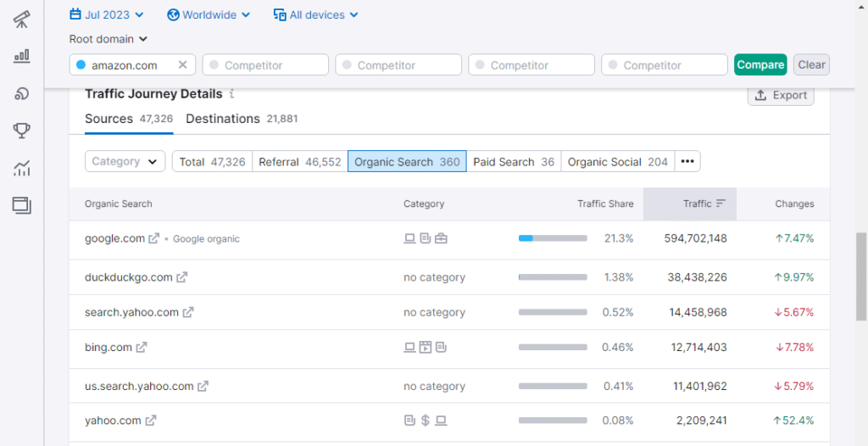Open google.com external link icon

pyautogui.click(x=154, y=239)
